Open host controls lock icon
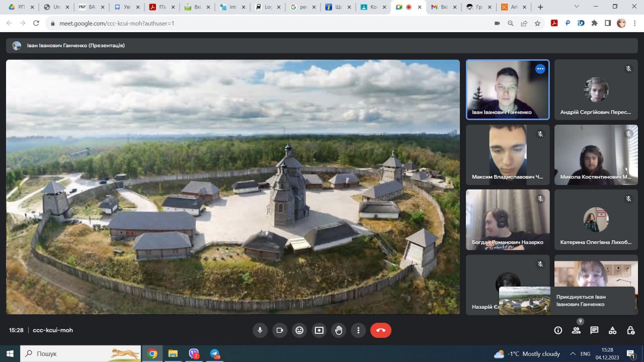 pos(630,330)
